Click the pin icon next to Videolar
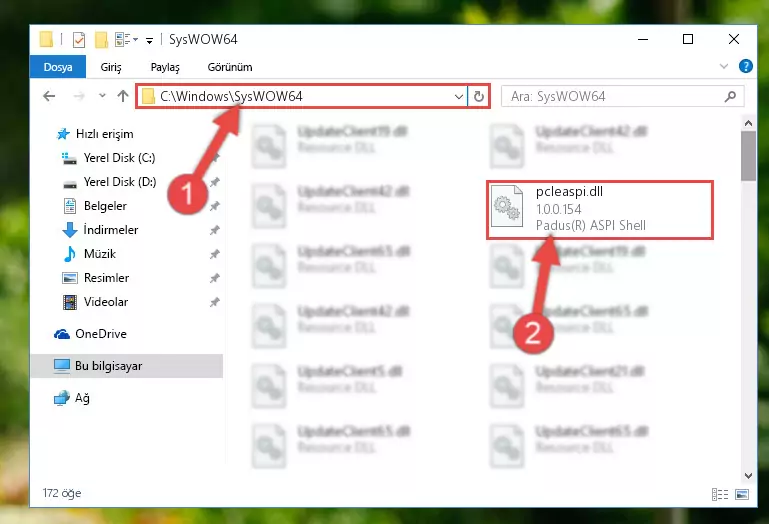 coord(214,302)
